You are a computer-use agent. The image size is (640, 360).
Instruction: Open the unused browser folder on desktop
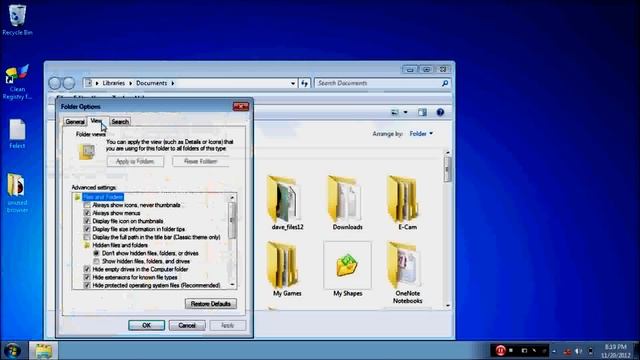pos(17,192)
